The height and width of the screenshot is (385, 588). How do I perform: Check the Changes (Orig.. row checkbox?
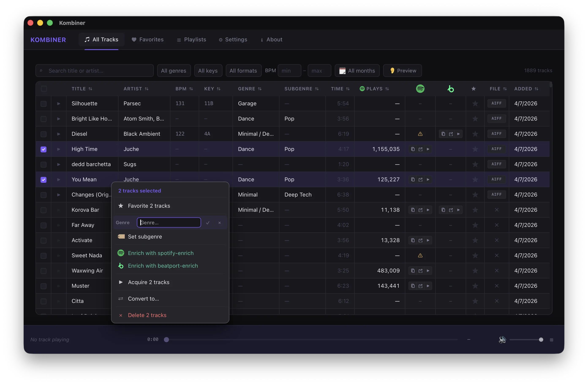pos(44,195)
